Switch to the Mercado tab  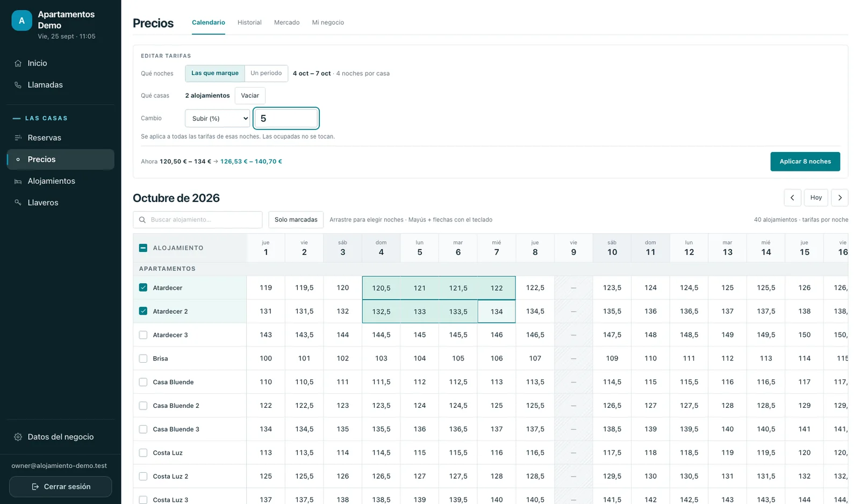286,23
